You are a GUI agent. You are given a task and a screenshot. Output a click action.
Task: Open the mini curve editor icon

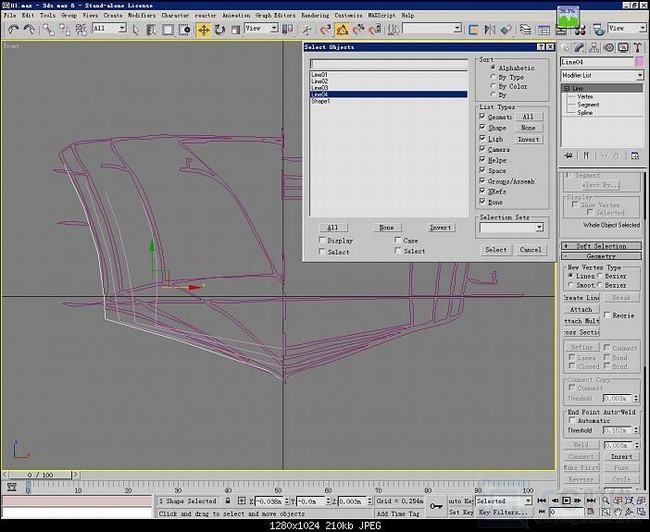click(12, 486)
